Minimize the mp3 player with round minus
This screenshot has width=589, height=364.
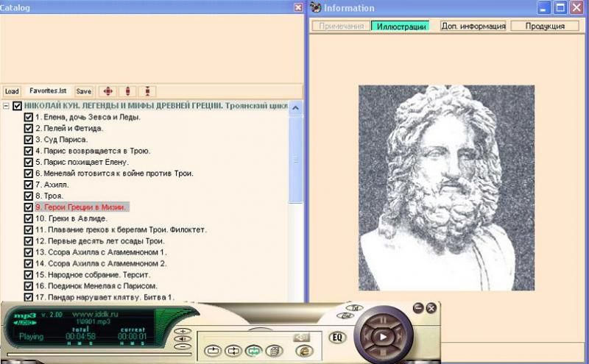pyautogui.click(x=418, y=307)
